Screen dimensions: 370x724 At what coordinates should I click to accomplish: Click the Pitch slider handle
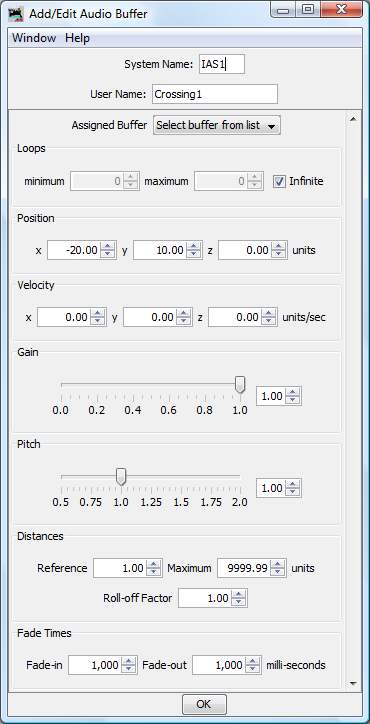tap(121, 477)
